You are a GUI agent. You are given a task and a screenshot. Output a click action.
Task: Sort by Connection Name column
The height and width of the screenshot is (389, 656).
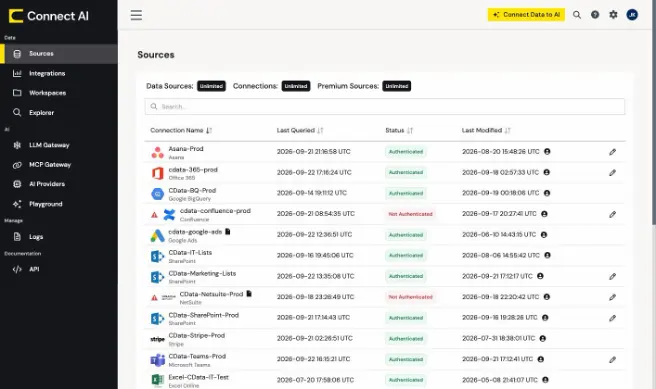(181, 131)
